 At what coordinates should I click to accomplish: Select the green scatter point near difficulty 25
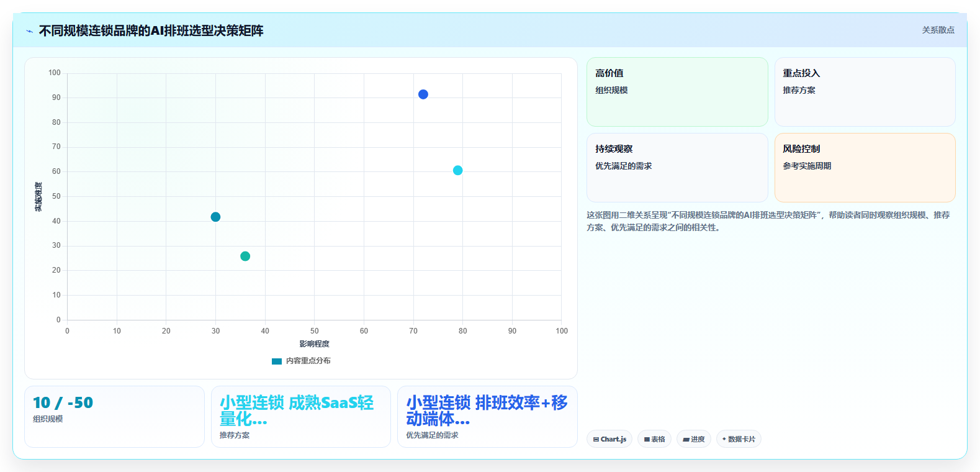click(x=245, y=256)
